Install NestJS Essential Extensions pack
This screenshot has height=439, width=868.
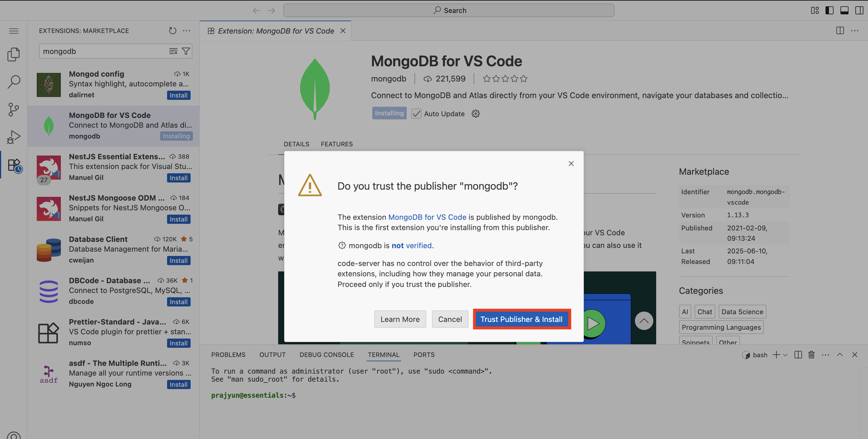[x=179, y=178]
